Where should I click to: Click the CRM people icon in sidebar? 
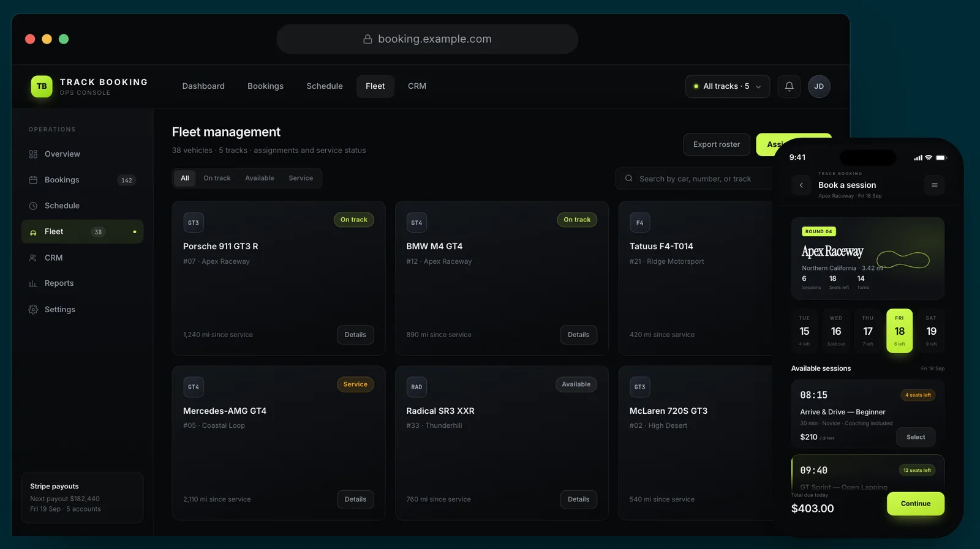(x=33, y=258)
